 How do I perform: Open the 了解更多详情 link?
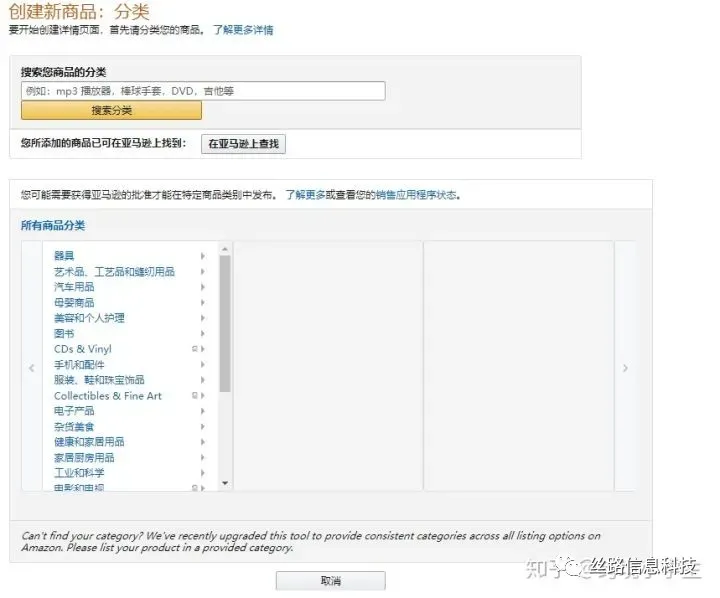(x=243, y=30)
